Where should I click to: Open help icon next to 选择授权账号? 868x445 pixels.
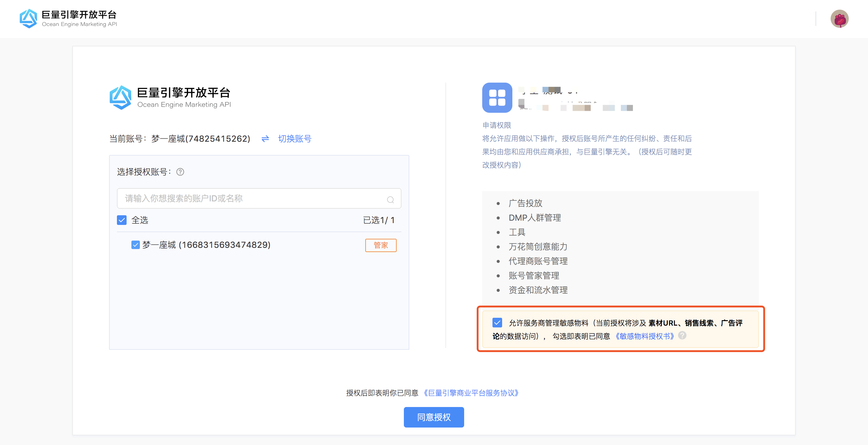[180, 172]
